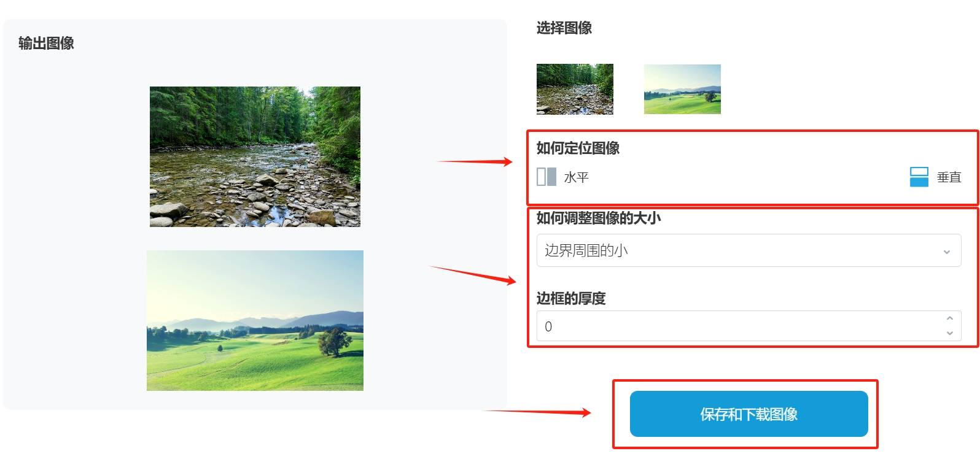
Task: Decrease border thickness with down arrow
Action: (949, 333)
